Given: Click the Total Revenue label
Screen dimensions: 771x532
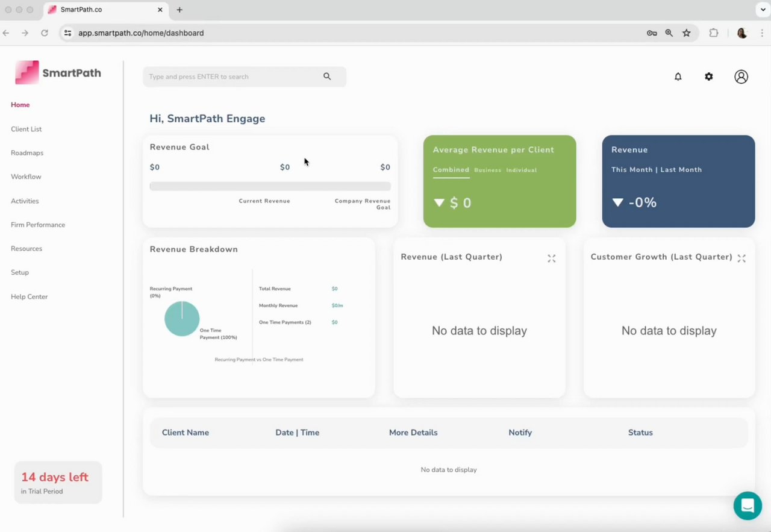Looking at the screenshot, I should coord(275,289).
